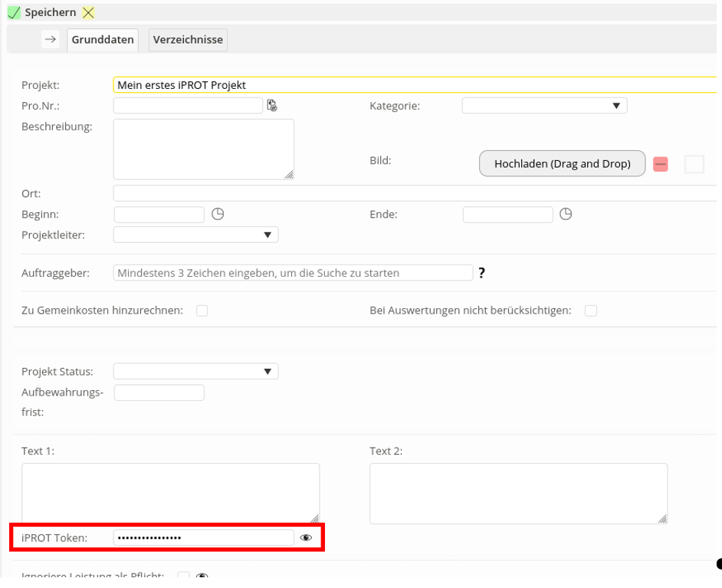Screen dimensions: 722x588
Task: Click the icon next to Pro.Nr. field
Action: click(x=272, y=106)
